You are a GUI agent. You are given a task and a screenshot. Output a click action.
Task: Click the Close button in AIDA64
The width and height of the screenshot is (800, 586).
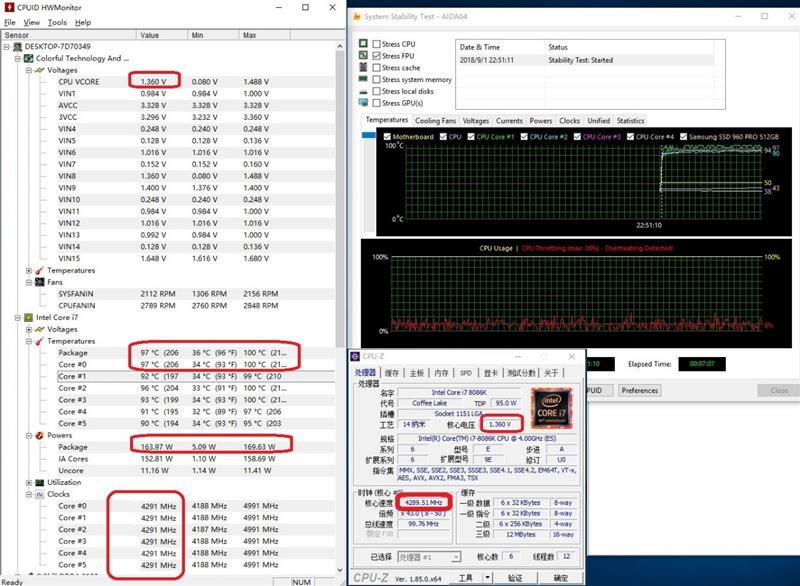coord(779,390)
